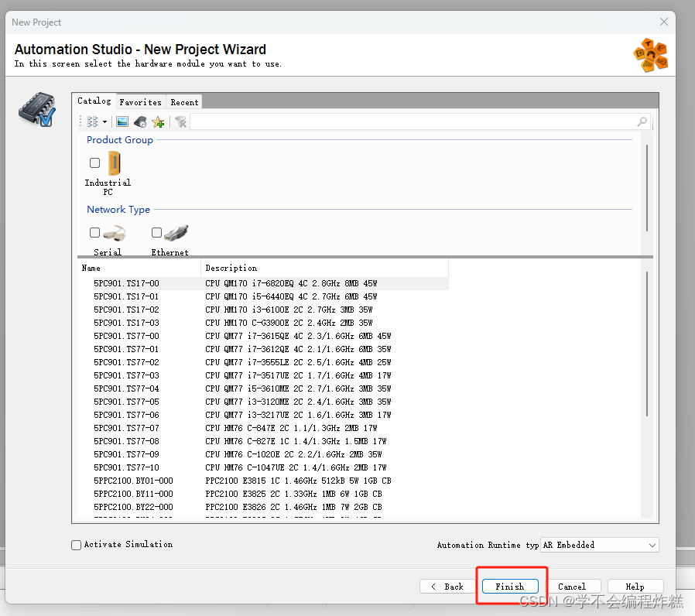
Task: Select the 5PPC2100.BY01-000 row
Action: tap(262, 481)
